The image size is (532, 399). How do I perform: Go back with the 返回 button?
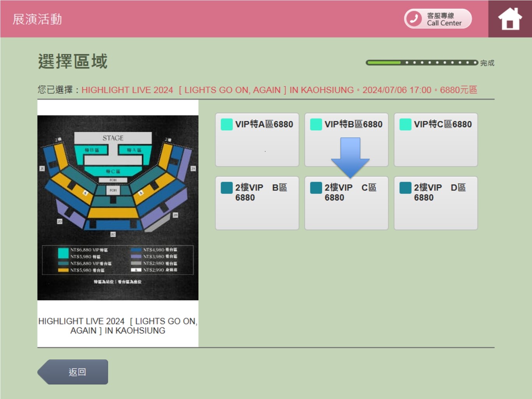pyautogui.click(x=73, y=372)
